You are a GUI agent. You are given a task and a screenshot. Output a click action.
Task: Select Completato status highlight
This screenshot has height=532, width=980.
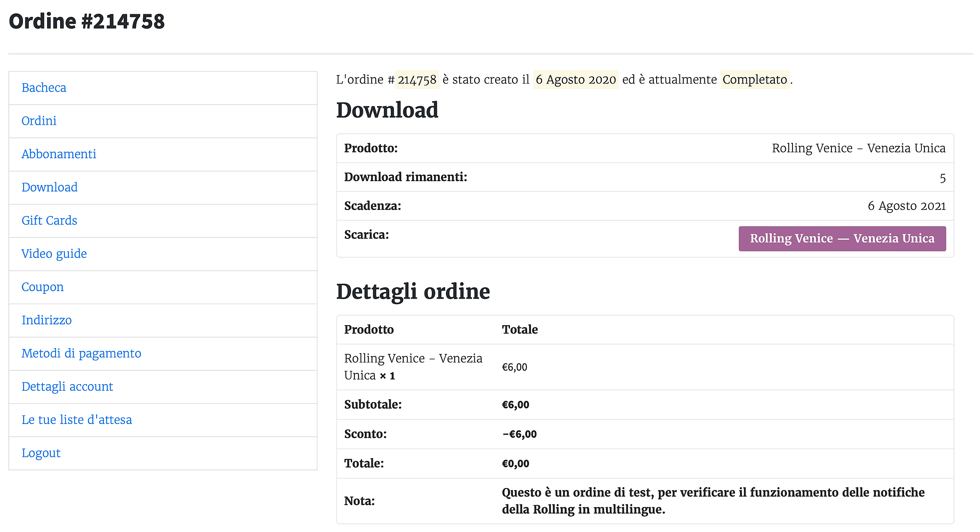755,80
